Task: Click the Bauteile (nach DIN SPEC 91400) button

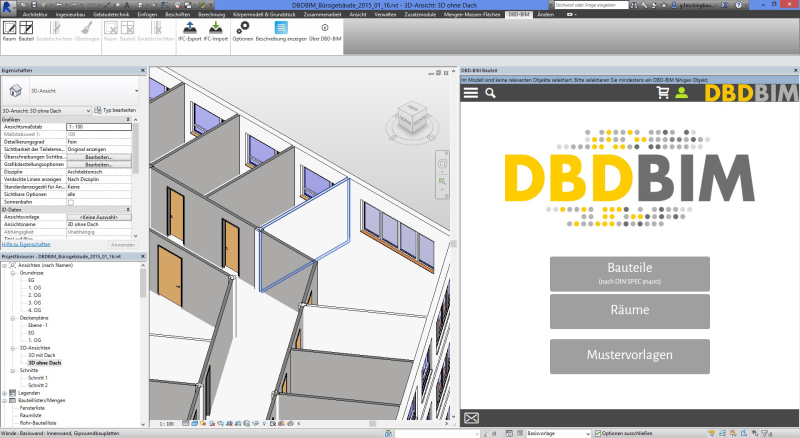Action: click(630, 274)
